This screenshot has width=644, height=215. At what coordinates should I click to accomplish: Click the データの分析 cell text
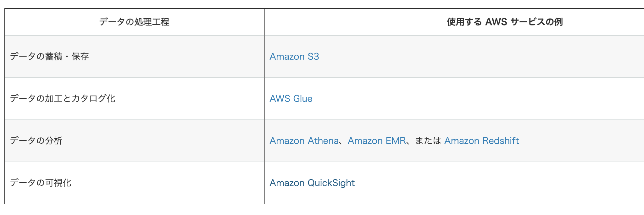tap(36, 141)
